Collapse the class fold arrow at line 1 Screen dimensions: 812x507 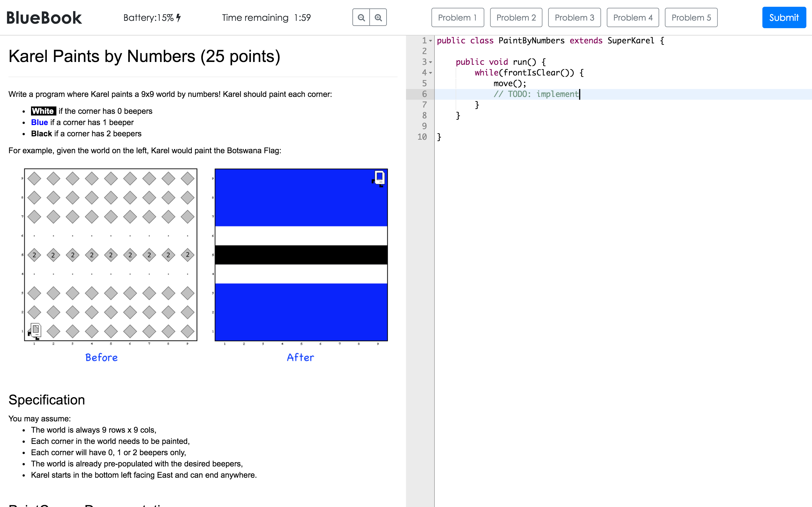tap(431, 41)
